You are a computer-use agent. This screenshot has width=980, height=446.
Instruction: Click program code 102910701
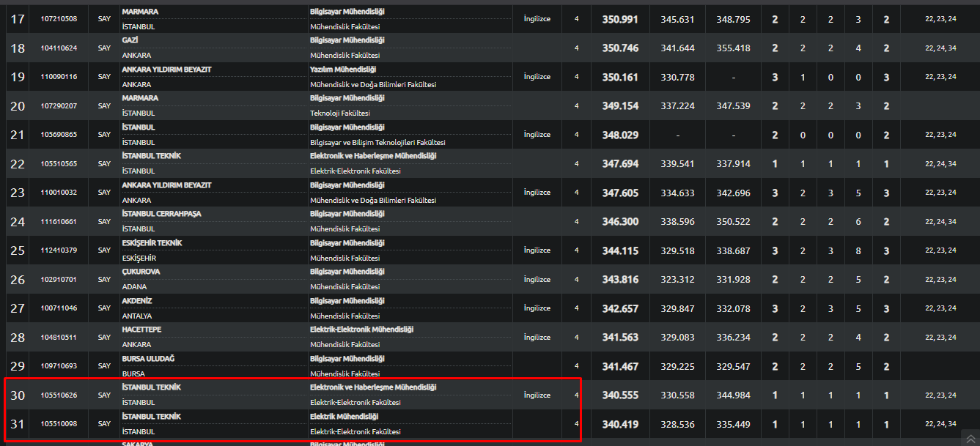pos(59,279)
